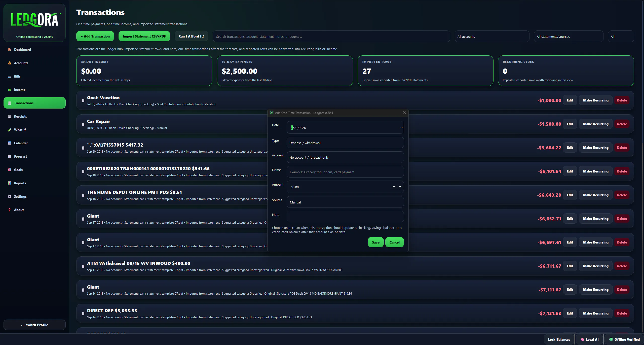Delete the 00RETIRE2020 transaction
This screenshot has width=644, height=345.
click(622, 171)
